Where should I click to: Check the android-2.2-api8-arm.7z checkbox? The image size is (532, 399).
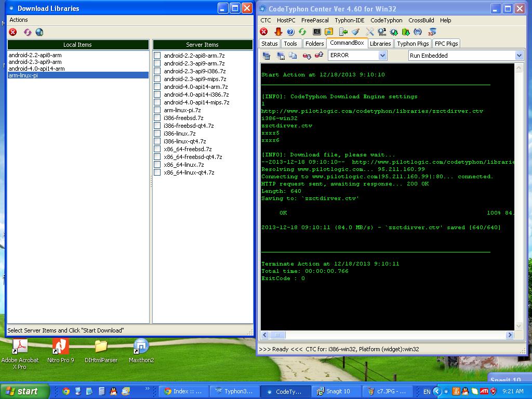157,55
